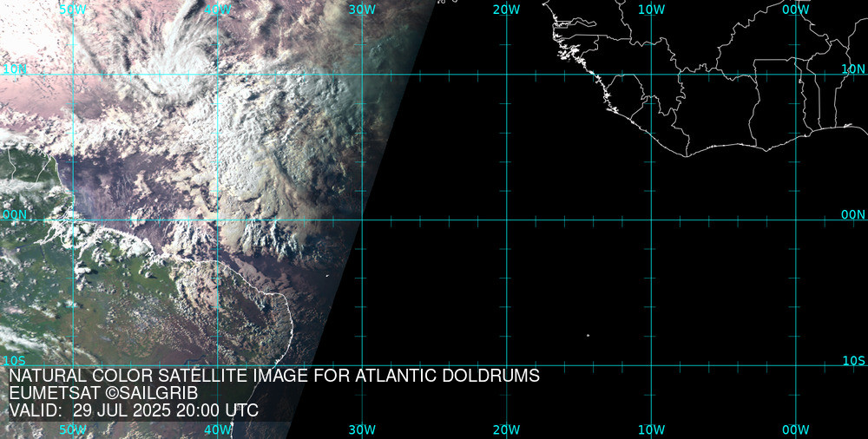Screen dimensions: 868x439
Task: Click the 'VALID: 29 JUL 2025 20:00 UTC' timestamp
Action: [134, 410]
